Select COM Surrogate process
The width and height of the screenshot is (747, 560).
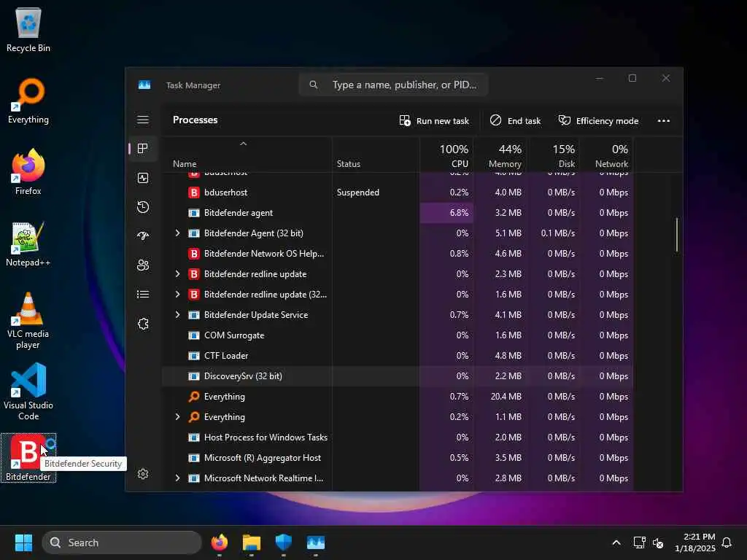tap(398, 335)
